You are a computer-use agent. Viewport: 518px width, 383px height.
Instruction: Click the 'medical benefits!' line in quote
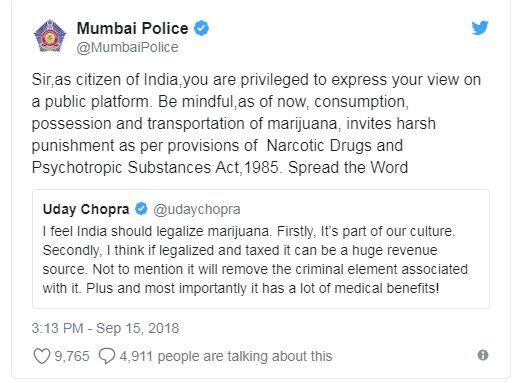pos(241,288)
